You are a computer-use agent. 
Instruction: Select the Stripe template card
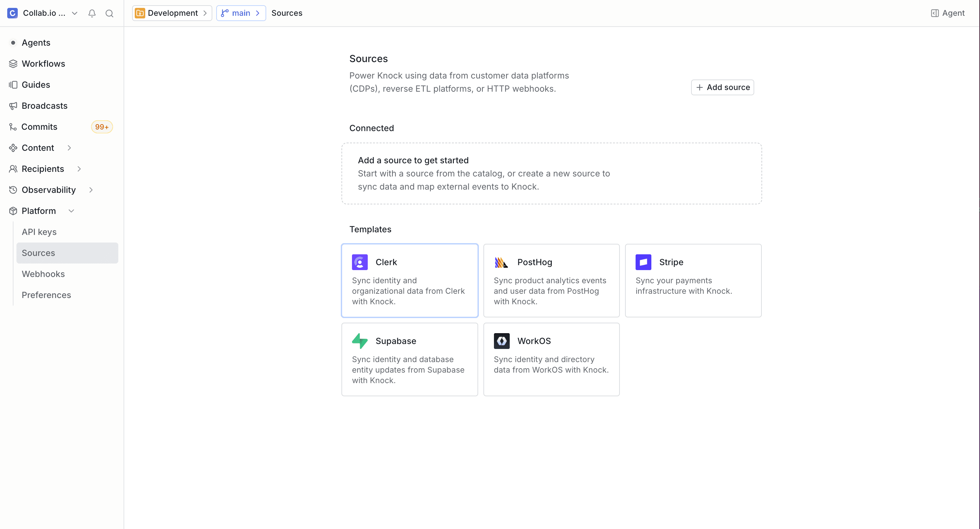[693, 281]
